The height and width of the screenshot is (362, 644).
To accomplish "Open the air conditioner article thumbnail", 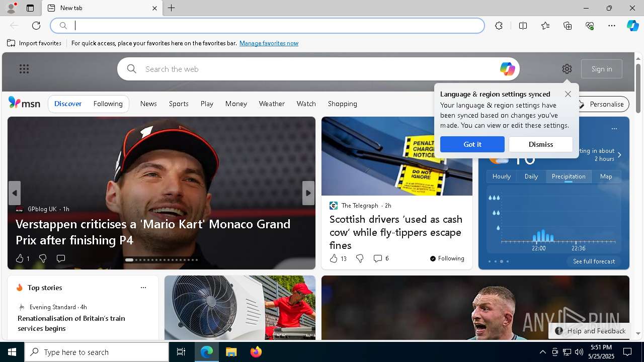I will click(240, 308).
